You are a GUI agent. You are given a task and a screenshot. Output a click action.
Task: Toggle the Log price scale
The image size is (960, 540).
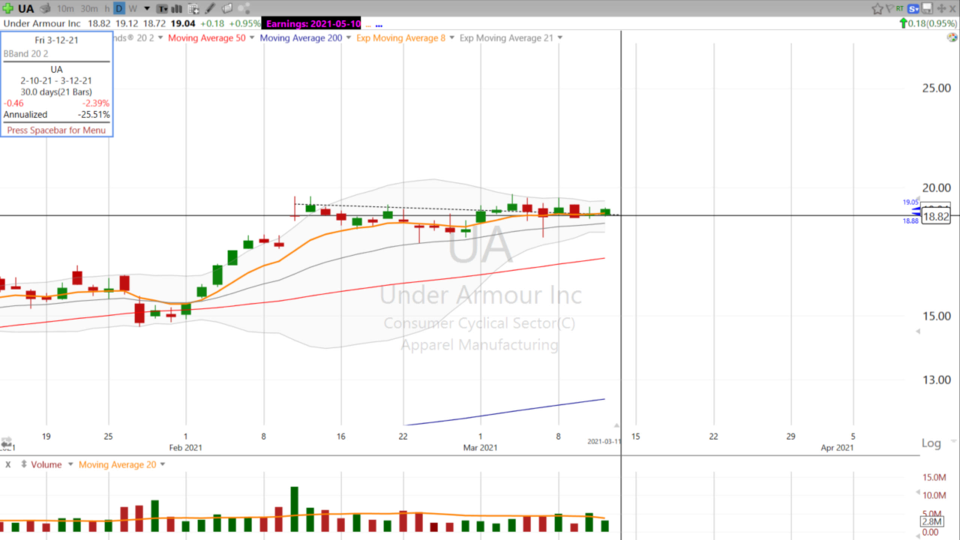[x=931, y=443]
